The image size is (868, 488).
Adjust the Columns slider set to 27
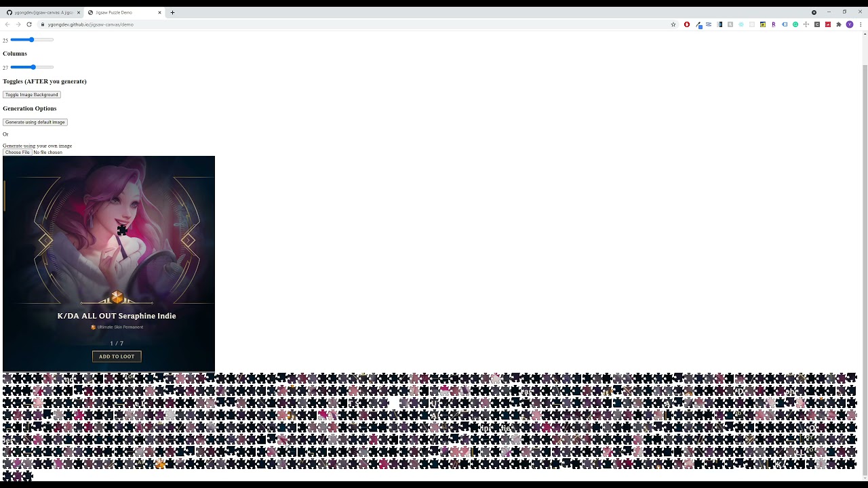tap(32, 67)
